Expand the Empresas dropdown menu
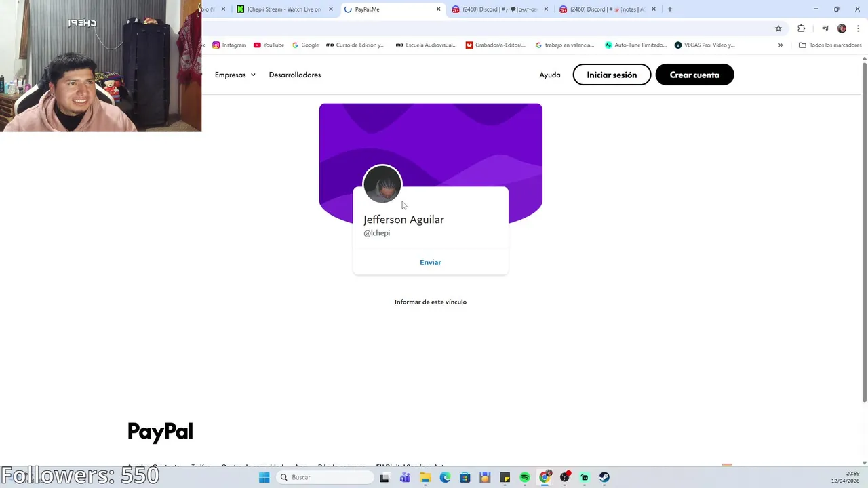The width and height of the screenshot is (868, 488). pyautogui.click(x=235, y=75)
